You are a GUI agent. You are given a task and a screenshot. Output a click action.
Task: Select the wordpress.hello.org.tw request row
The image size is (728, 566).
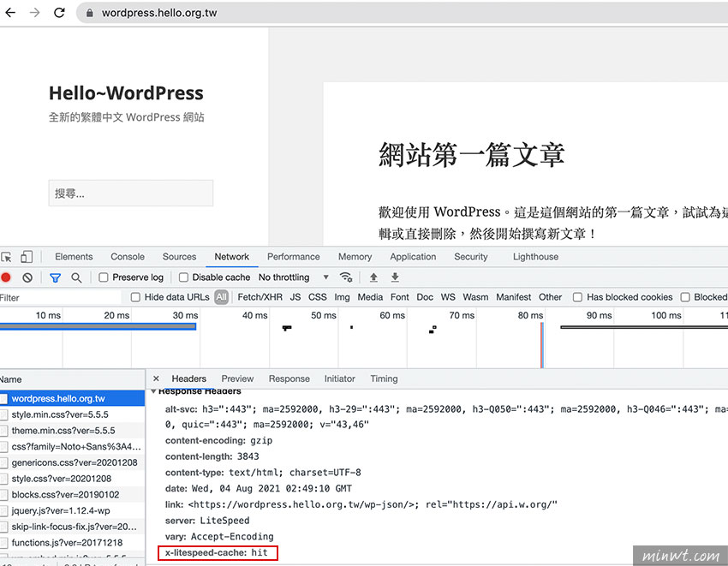point(73,398)
